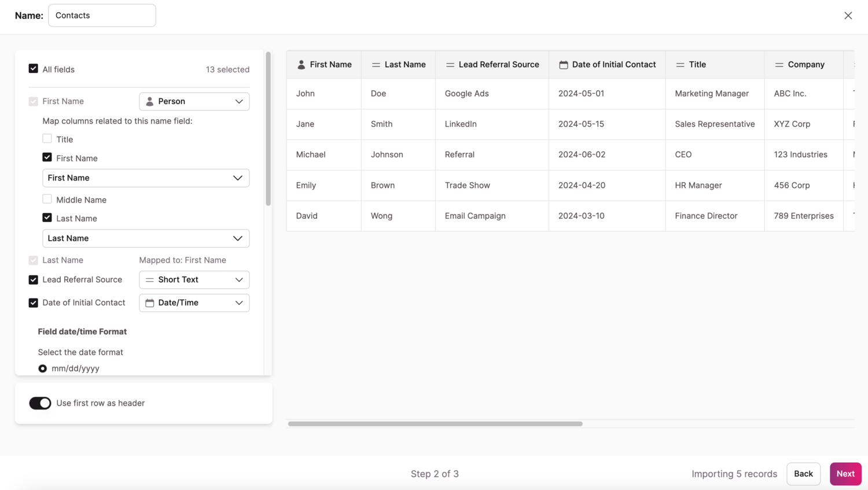Click the person icon in First Name column header

[x=301, y=65]
